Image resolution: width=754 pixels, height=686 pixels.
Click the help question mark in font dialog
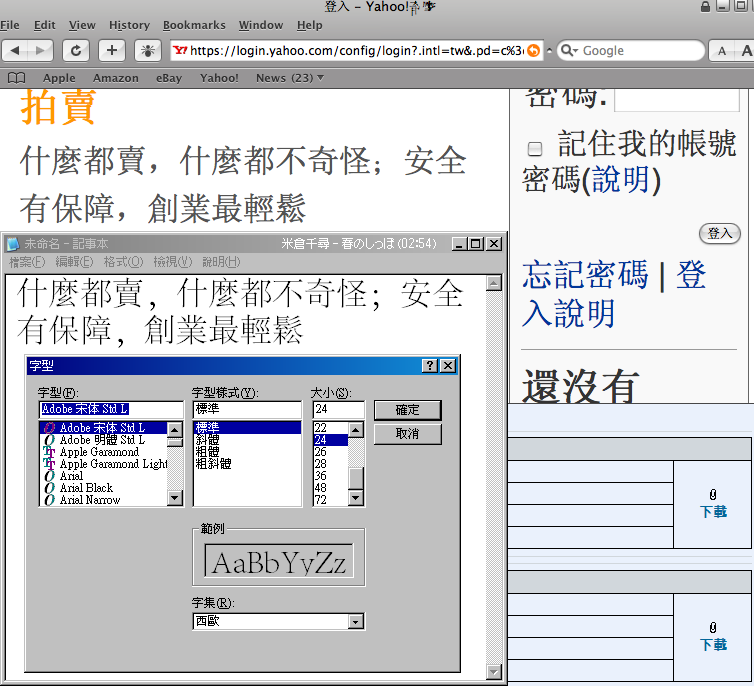pyautogui.click(x=430, y=366)
